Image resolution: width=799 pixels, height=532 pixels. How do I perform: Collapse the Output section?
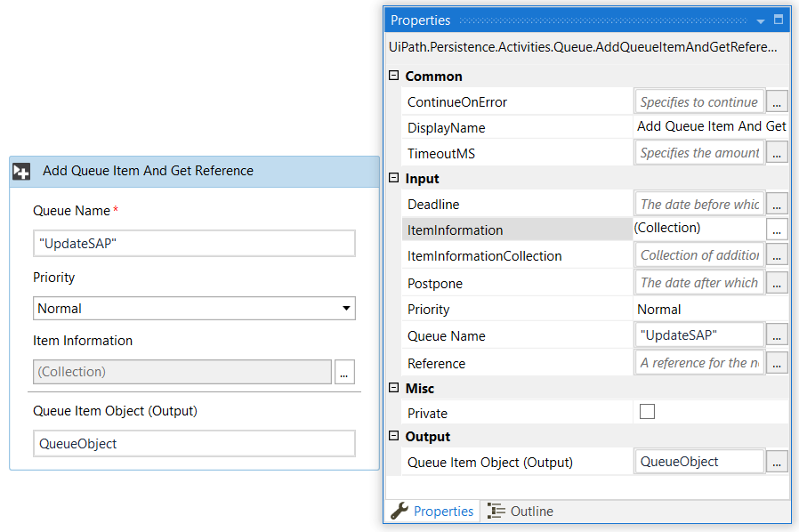pos(394,436)
